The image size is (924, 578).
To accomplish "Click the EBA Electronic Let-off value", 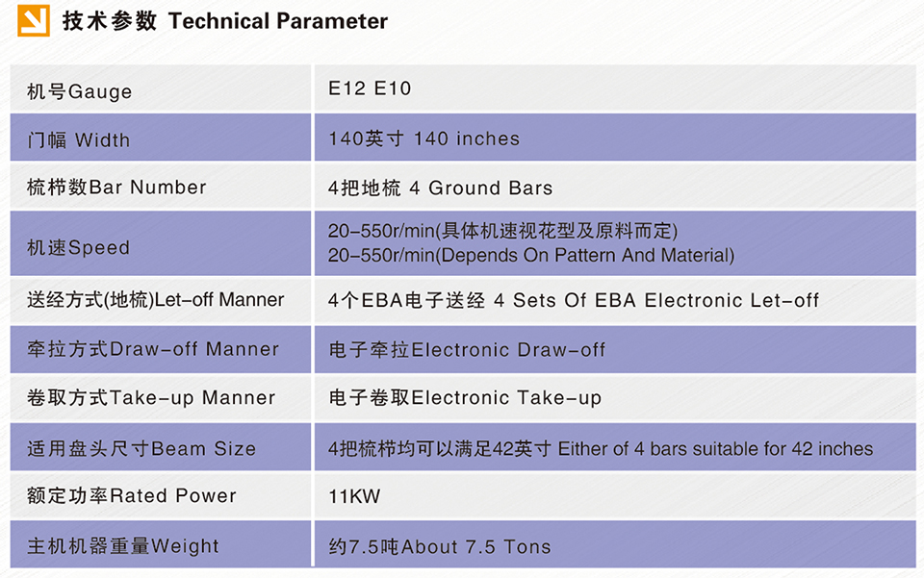I will pyautogui.click(x=574, y=300).
